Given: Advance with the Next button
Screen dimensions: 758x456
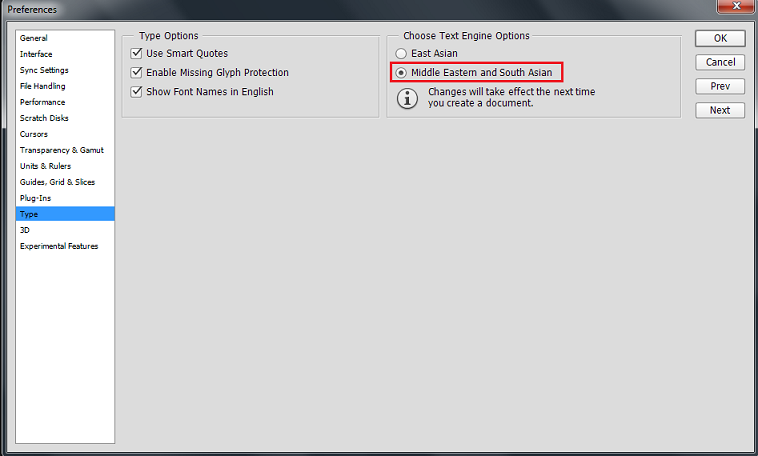Looking at the screenshot, I should pos(720,110).
